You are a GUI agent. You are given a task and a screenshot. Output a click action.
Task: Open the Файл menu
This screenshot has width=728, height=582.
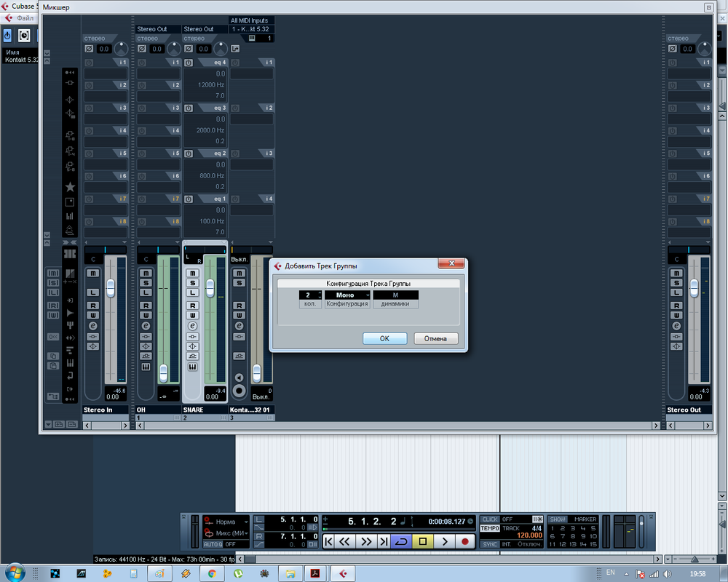point(25,18)
